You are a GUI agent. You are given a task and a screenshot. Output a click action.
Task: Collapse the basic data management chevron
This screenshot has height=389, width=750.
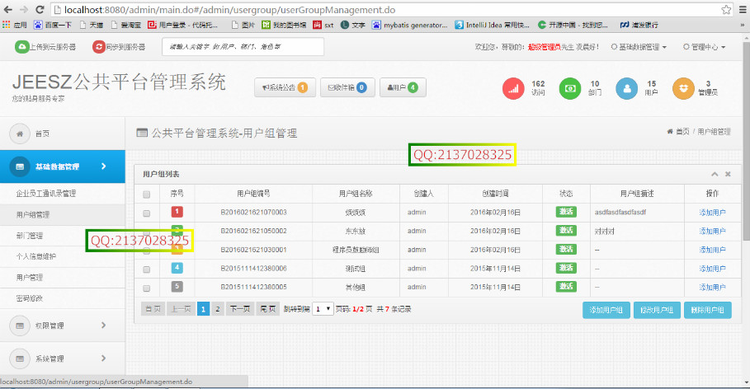click(x=104, y=167)
